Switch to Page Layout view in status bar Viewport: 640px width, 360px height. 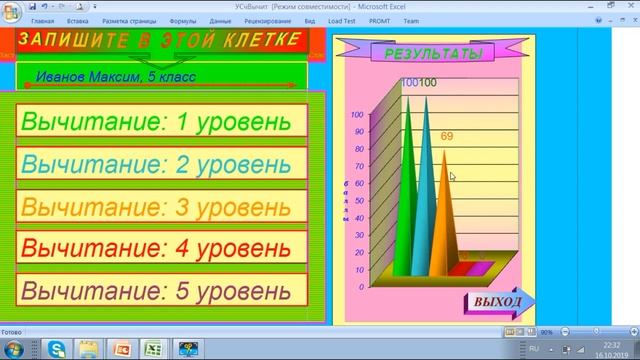tap(520, 332)
